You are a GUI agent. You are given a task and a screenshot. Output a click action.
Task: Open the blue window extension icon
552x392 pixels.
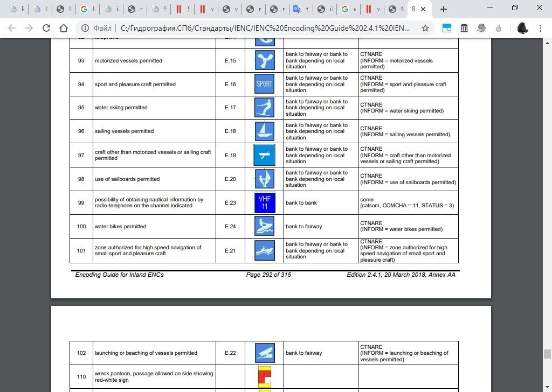447,28
